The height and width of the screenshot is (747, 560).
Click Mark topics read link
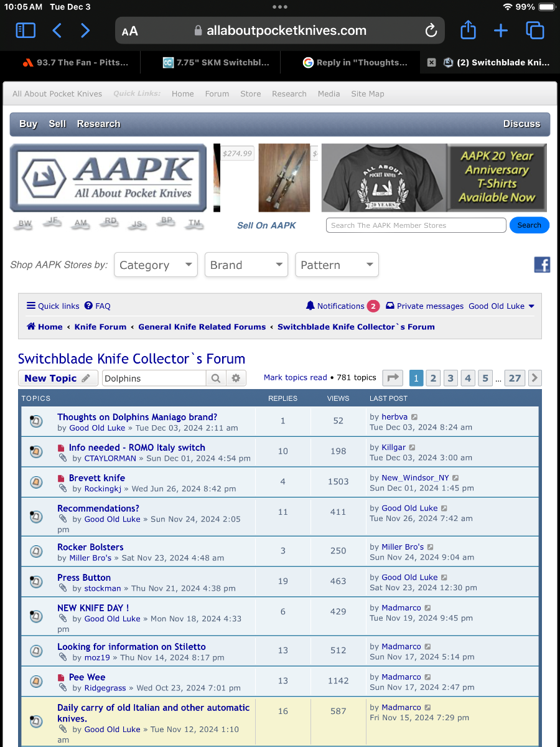click(x=296, y=377)
